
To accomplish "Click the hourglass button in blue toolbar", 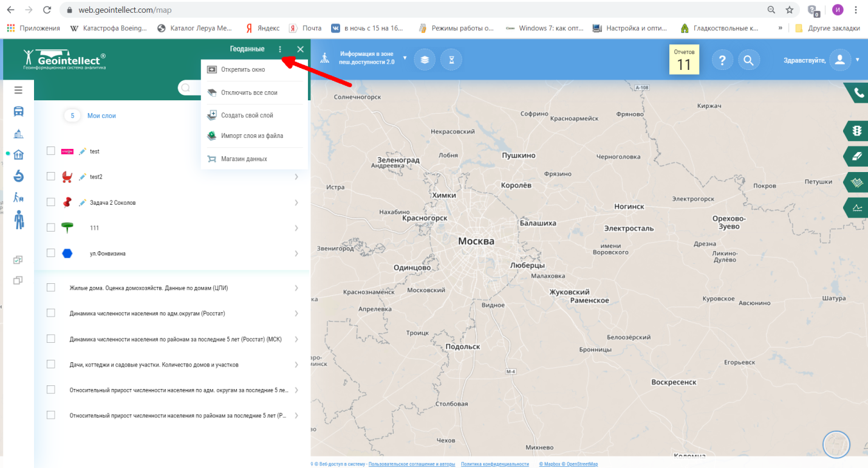I will pos(451,60).
